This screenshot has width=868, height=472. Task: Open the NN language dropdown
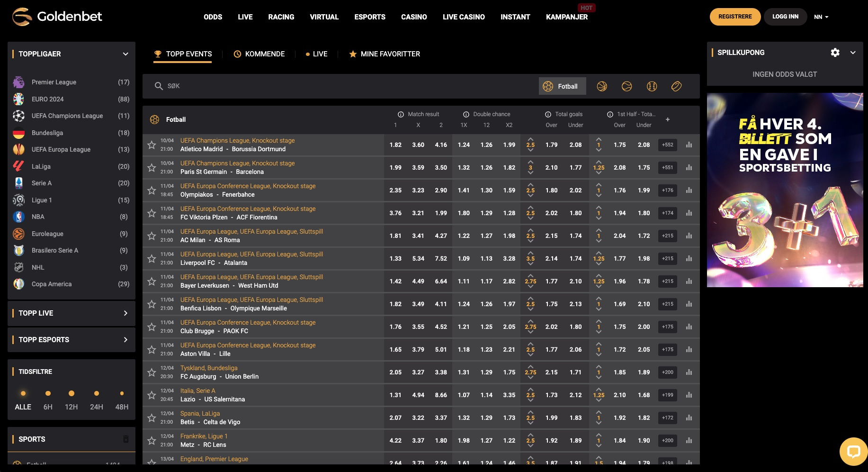(x=821, y=17)
